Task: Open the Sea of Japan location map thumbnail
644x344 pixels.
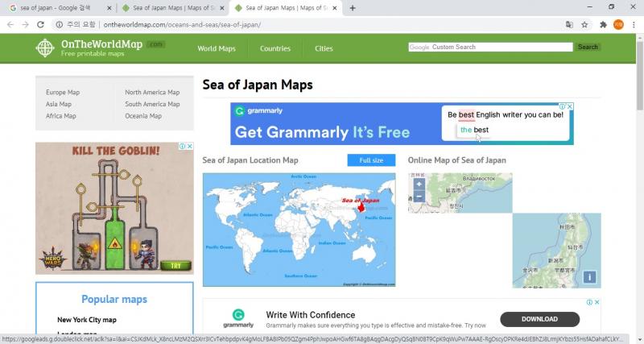Action: [299, 229]
